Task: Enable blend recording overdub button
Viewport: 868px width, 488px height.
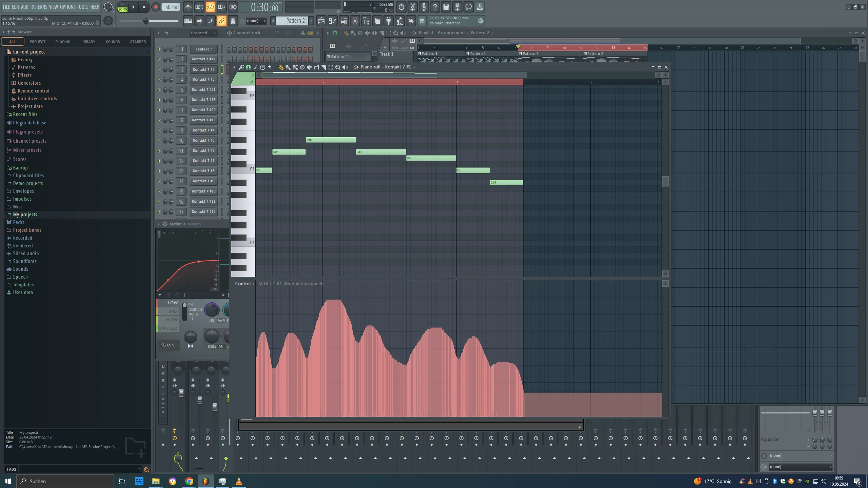Action: (x=221, y=7)
